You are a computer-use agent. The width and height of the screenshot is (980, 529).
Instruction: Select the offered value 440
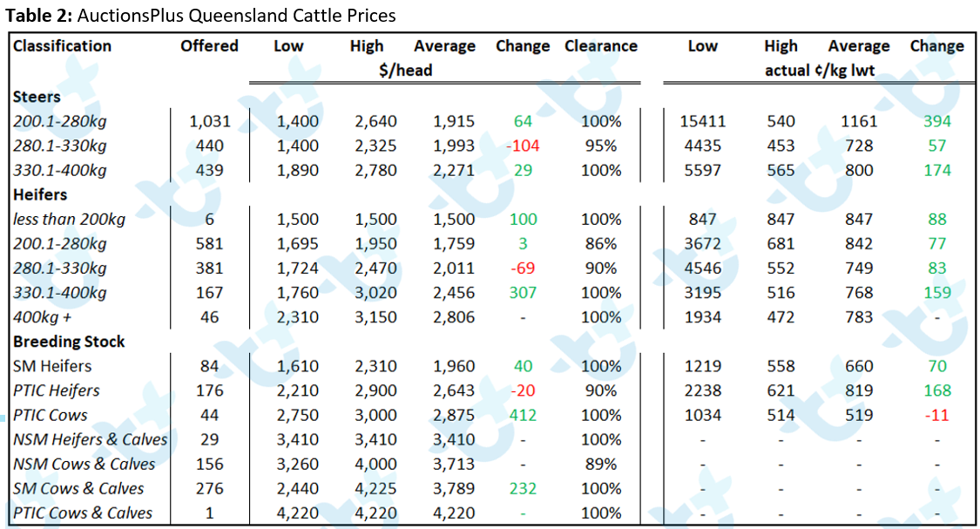click(x=209, y=146)
